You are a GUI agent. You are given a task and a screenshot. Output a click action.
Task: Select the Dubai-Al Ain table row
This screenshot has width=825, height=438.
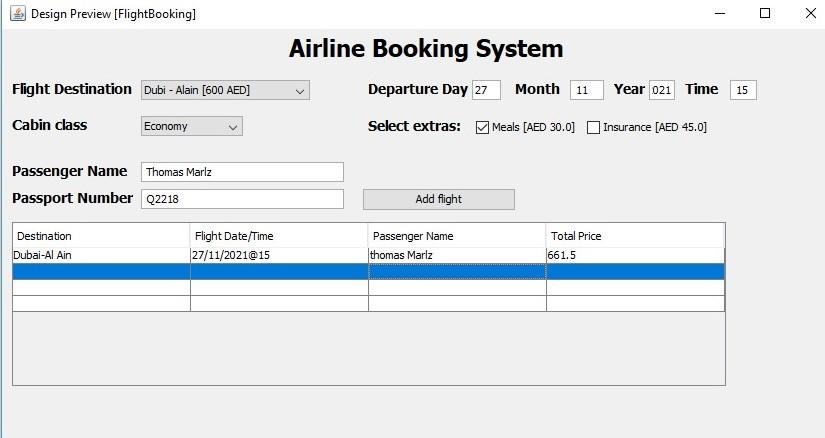(x=368, y=255)
